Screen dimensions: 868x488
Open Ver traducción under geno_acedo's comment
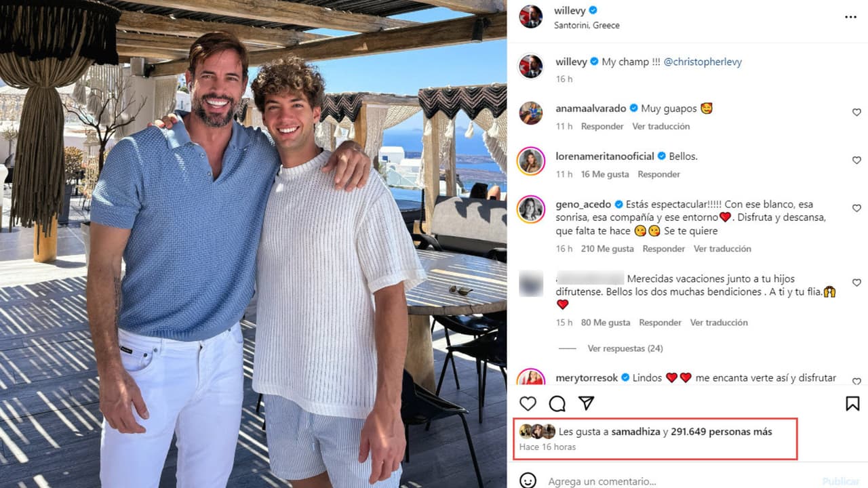(x=722, y=249)
